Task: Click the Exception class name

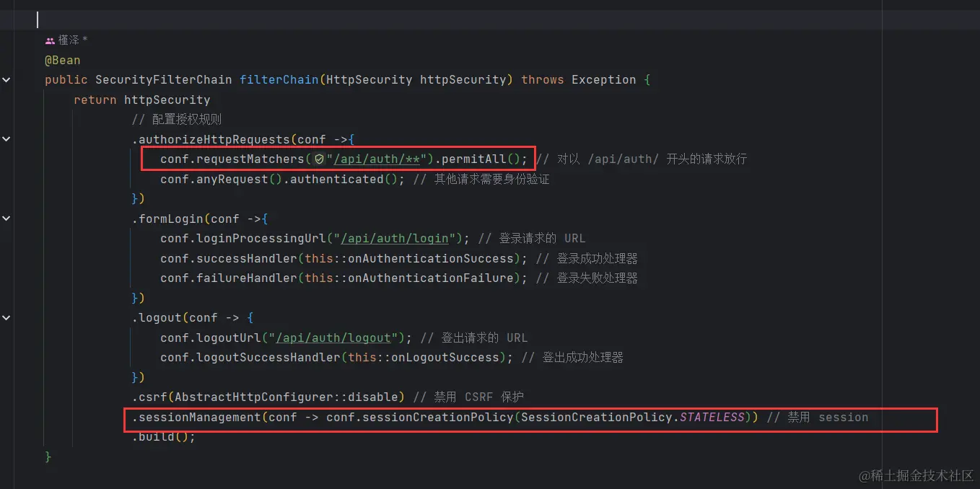Action: [x=604, y=80]
